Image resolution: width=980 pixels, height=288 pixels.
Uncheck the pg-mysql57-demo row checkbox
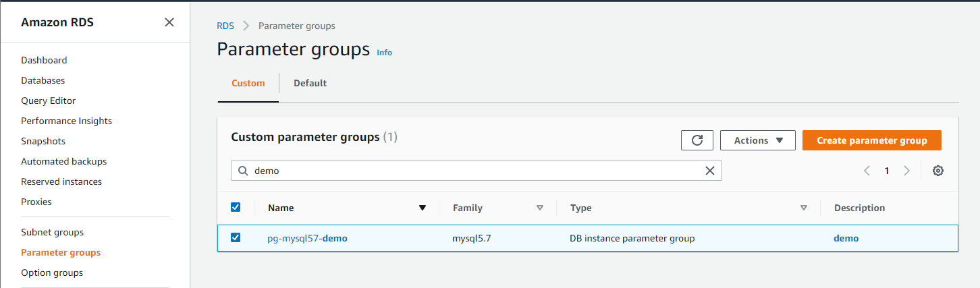pyautogui.click(x=236, y=237)
